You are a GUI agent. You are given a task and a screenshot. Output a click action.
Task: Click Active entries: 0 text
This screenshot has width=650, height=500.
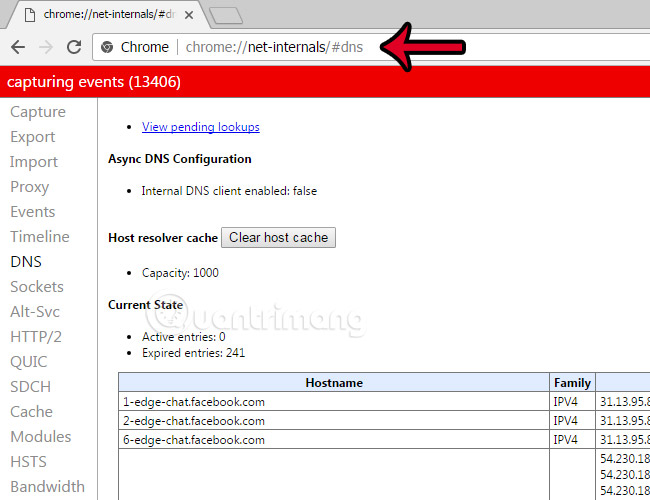[184, 337]
